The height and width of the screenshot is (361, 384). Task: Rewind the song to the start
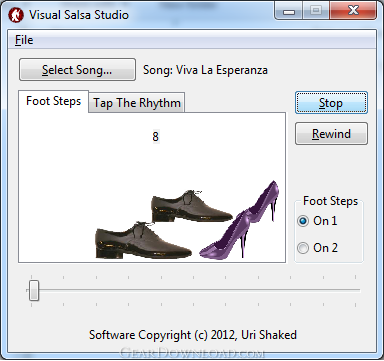click(331, 134)
